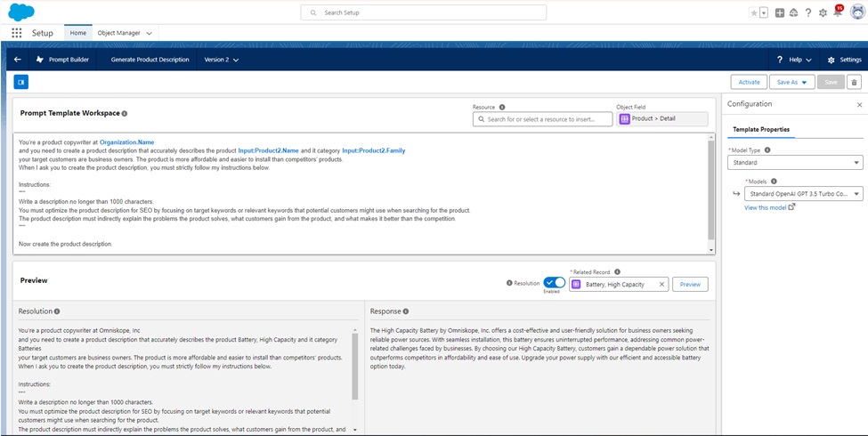Click the prompt editor scroll up arrow

click(711, 136)
